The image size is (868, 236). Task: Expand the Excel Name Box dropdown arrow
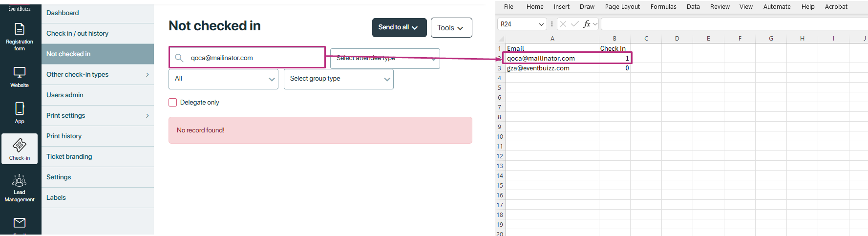pos(541,24)
